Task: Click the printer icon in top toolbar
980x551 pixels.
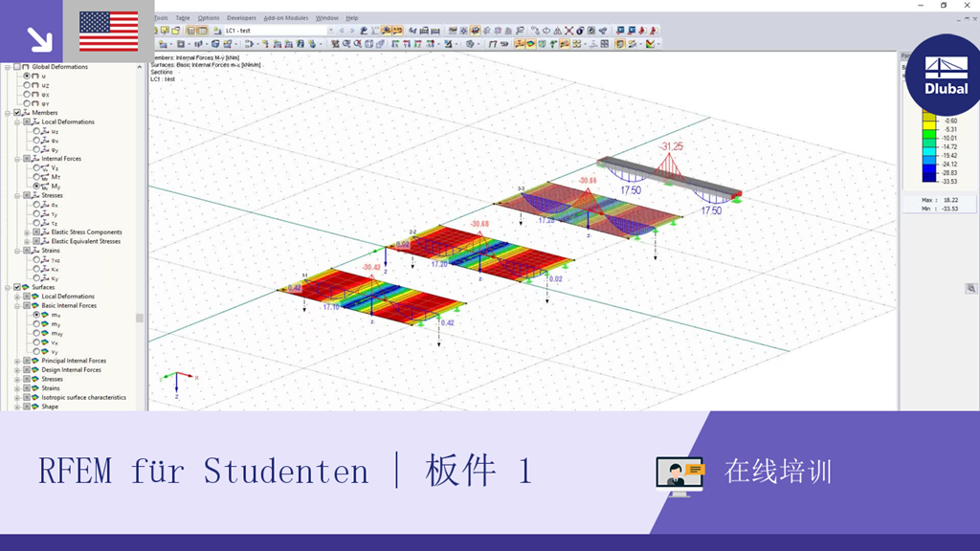Action: tap(424, 30)
